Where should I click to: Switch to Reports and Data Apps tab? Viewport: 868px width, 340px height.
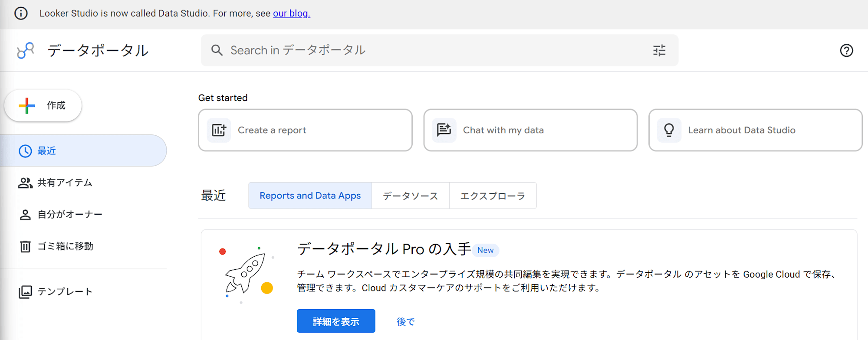click(310, 196)
